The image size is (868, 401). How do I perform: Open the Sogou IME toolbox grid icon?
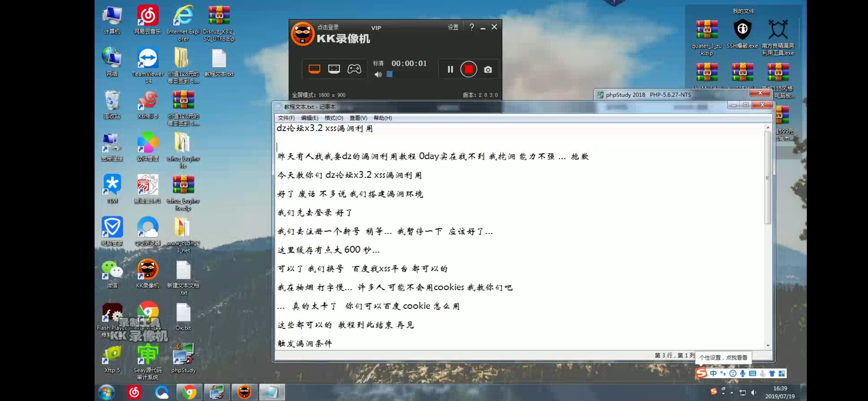point(782,374)
